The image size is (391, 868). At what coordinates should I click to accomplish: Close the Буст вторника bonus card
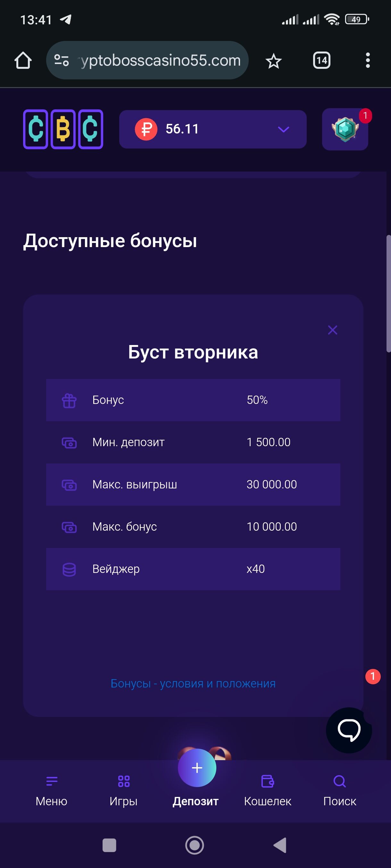tap(332, 330)
